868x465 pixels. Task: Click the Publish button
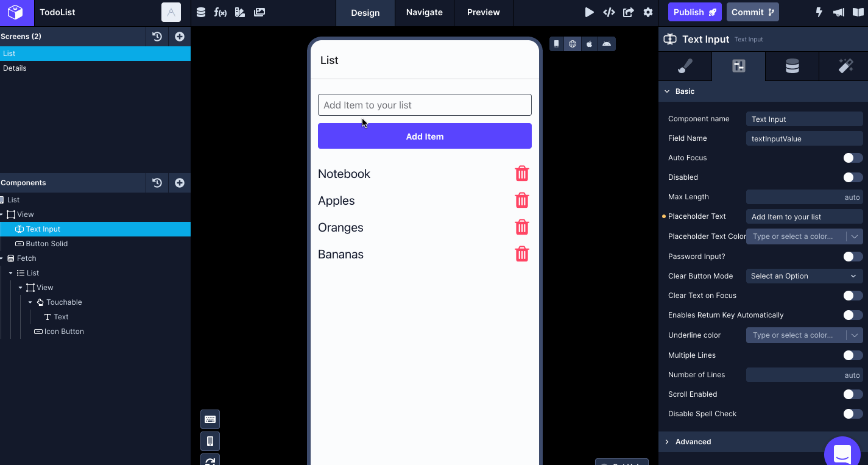[695, 12]
